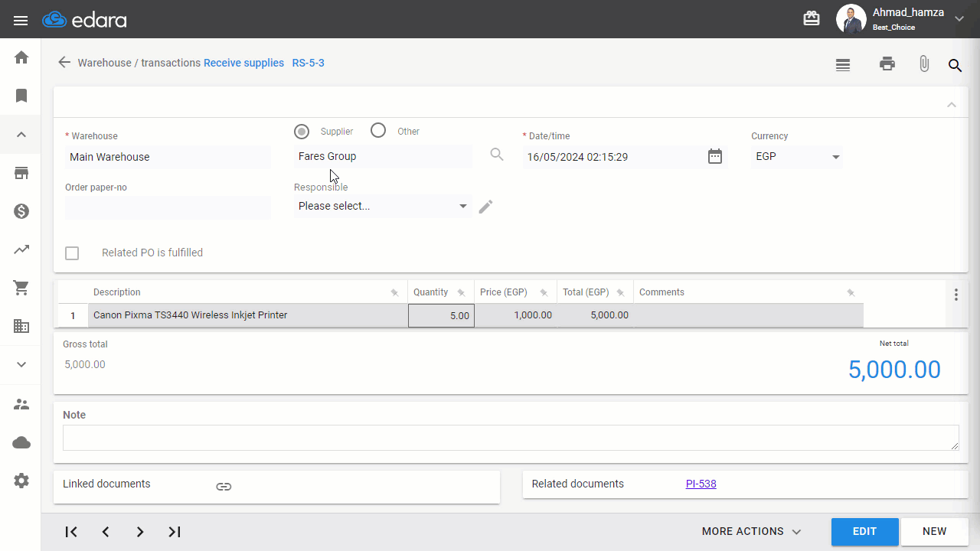This screenshot has width=980, height=551.
Task: Click the Main Warehouse field
Action: [x=168, y=157]
